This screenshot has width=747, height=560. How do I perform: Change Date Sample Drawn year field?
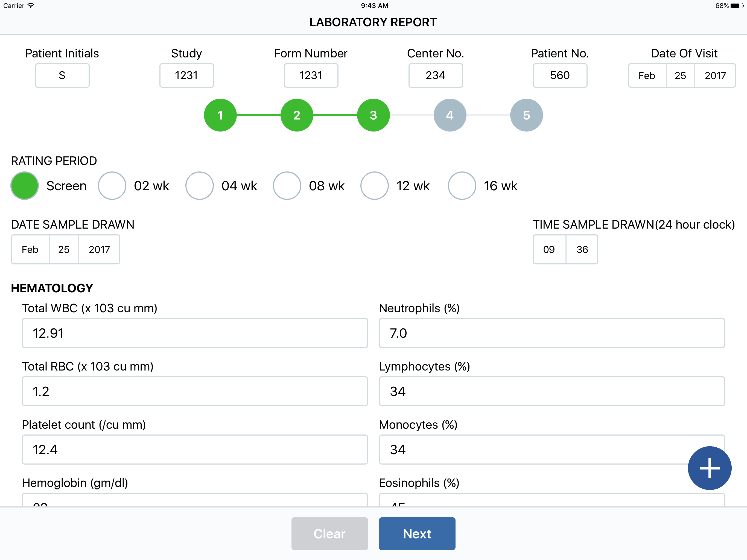pyautogui.click(x=99, y=250)
